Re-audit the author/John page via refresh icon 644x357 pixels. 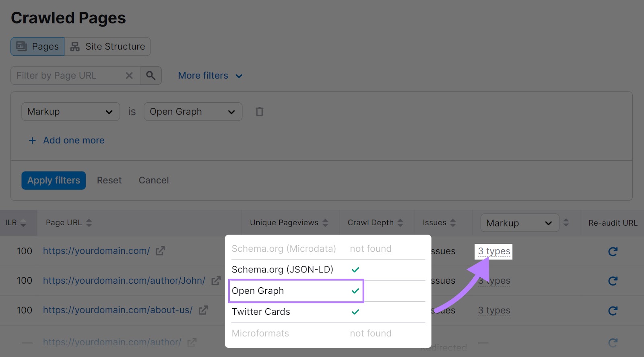[613, 281]
